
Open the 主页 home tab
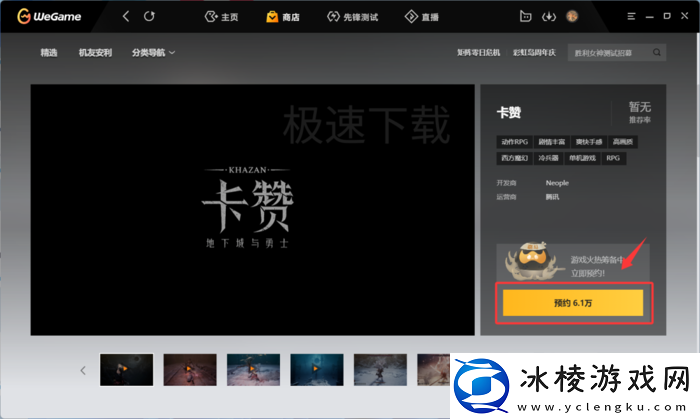click(x=221, y=17)
